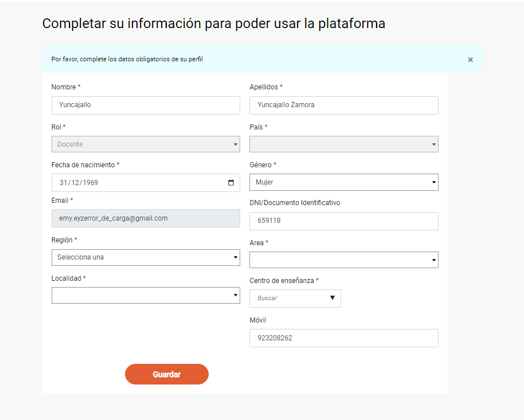This screenshot has height=420, width=524.
Task: Open the Región 'Selecciona una' dropdown
Action: pos(146,257)
